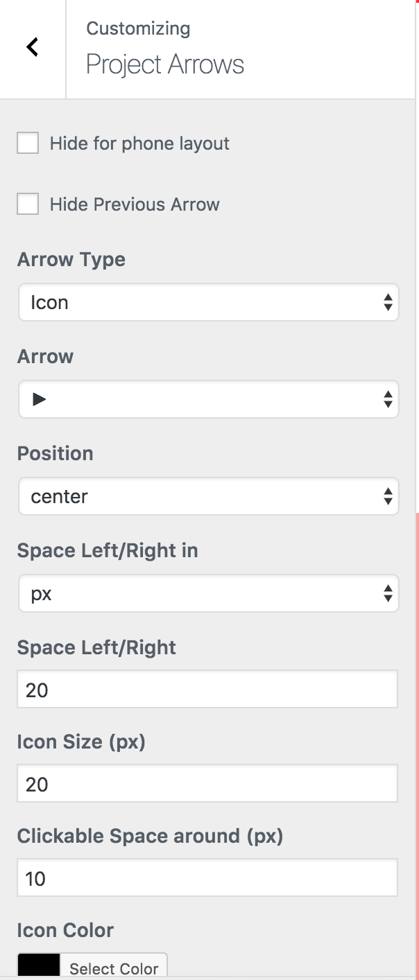
Task: Click the back chevron arrow icon
Action: (x=32, y=47)
